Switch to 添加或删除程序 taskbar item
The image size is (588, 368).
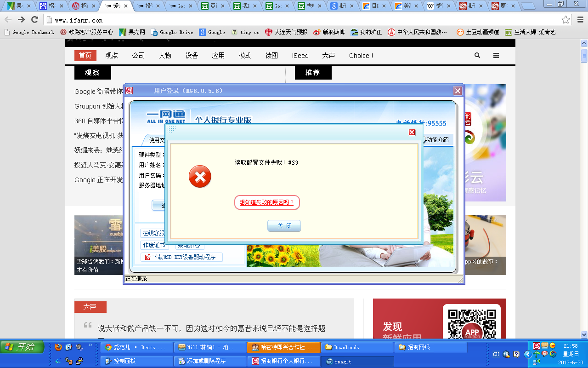210,361
